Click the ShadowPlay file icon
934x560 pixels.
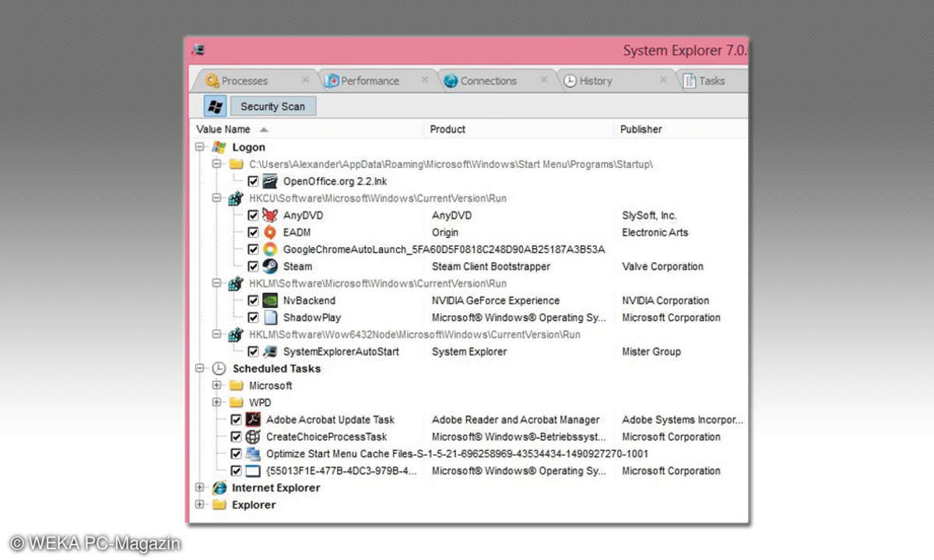(x=270, y=317)
